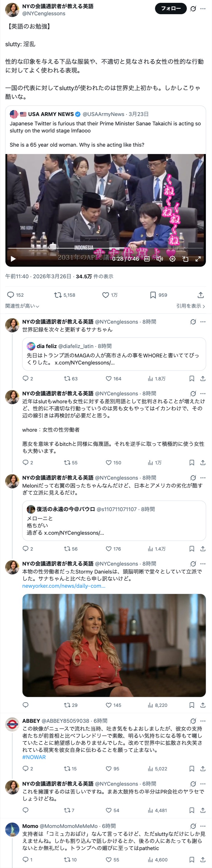This screenshot has height=868, width=212.
Task: Share the main post
Action: coord(201,295)
